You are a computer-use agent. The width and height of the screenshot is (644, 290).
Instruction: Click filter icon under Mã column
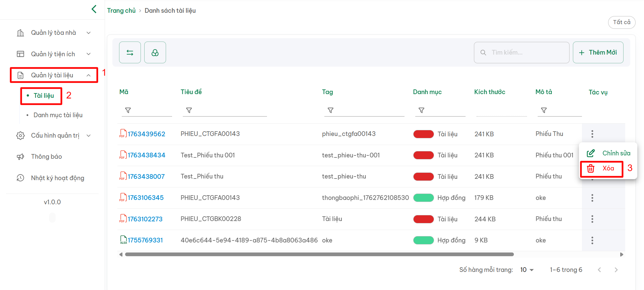click(x=128, y=110)
